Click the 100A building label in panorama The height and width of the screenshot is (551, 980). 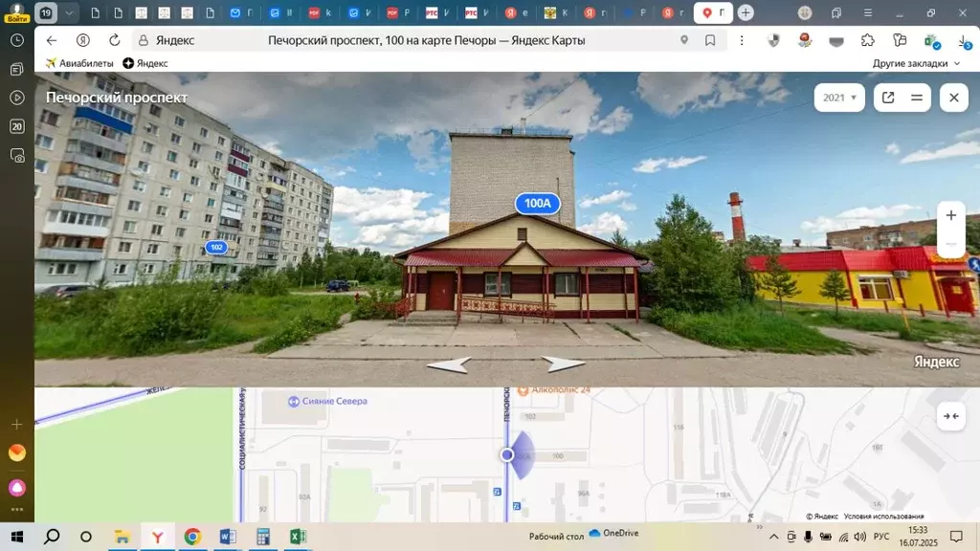pyautogui.click(x=538, y=204)
